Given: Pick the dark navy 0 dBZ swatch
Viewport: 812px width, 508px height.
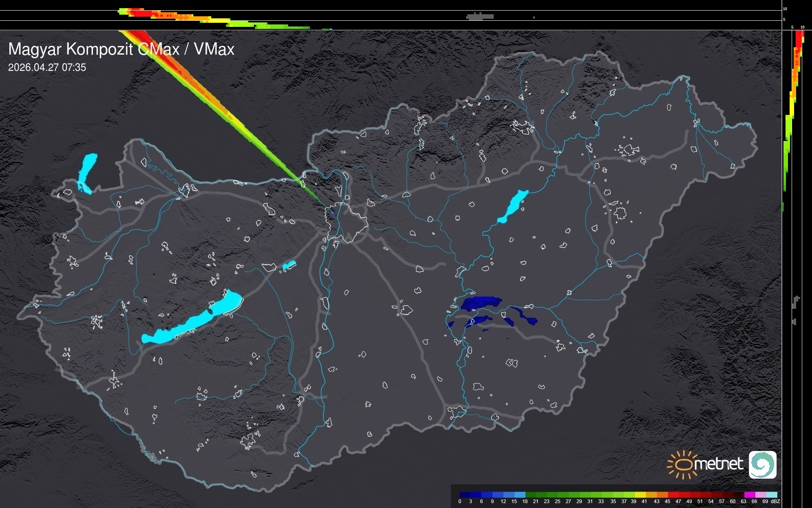Looking at the screenshot, I should click(x=465, y=495).
